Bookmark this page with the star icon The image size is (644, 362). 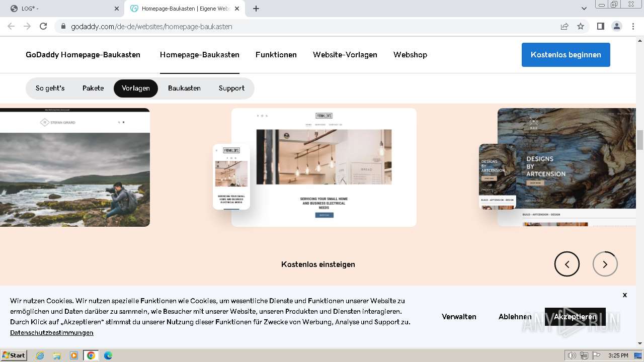[x=581, y=26]
